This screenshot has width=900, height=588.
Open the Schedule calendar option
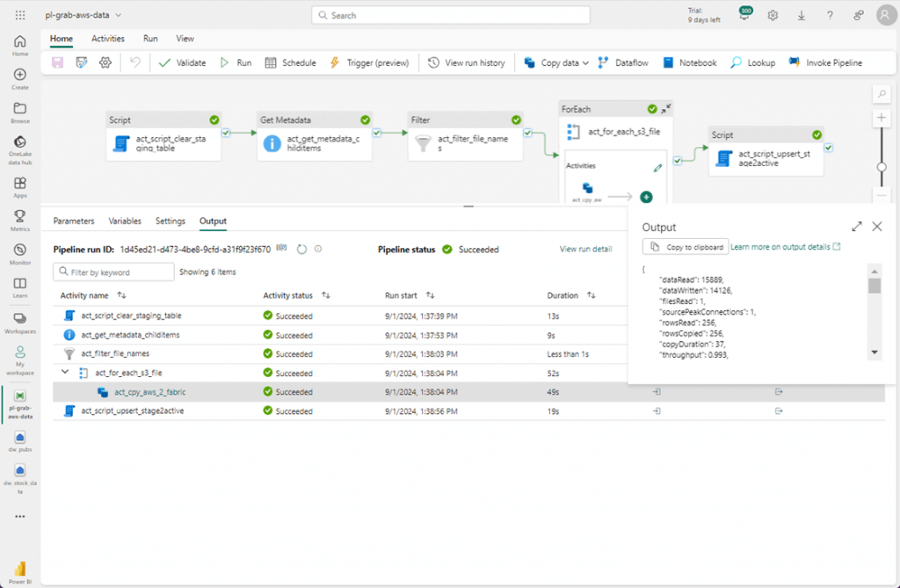pyautogui.click(x=290, y=63)
